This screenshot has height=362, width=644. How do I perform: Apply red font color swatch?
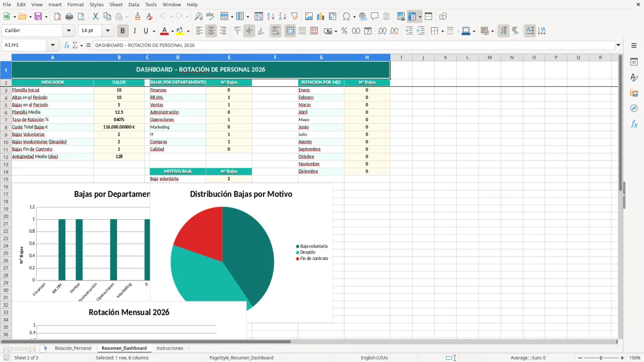[165, 31]
